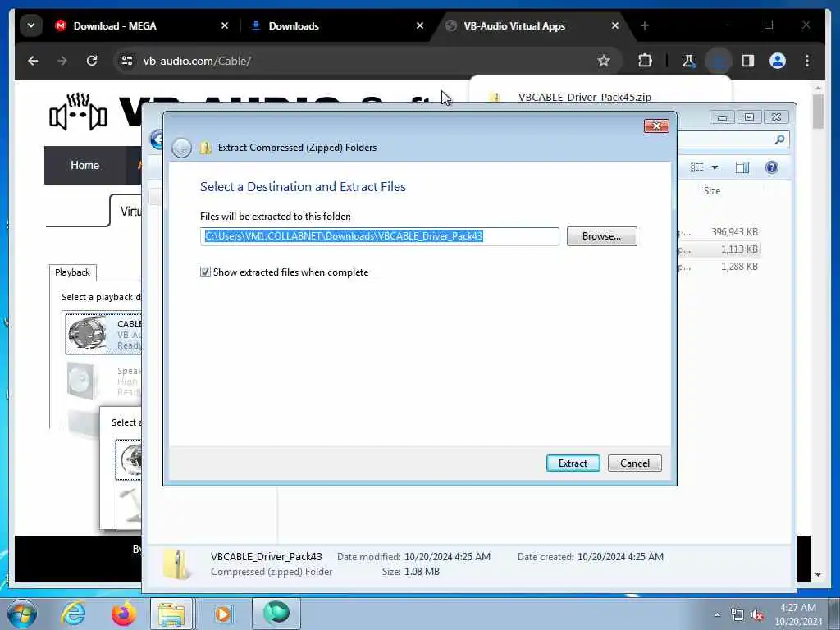Select the Playback tab on the webpage

72,272
